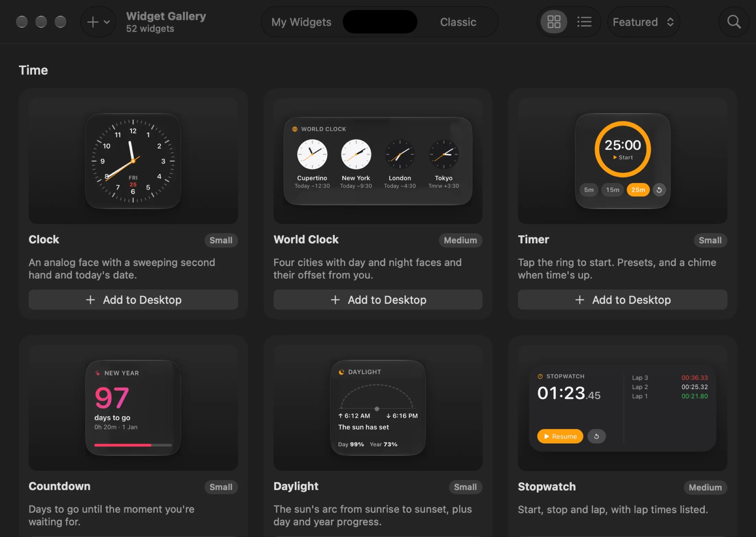
Task: Click the World Clock globe icon
Action: click(294, 129)
